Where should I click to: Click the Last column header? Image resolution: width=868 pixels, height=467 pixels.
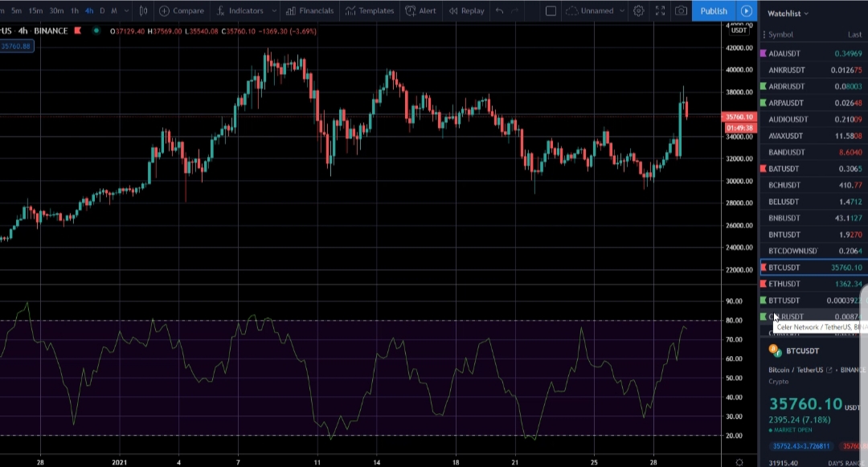(854, 35)
